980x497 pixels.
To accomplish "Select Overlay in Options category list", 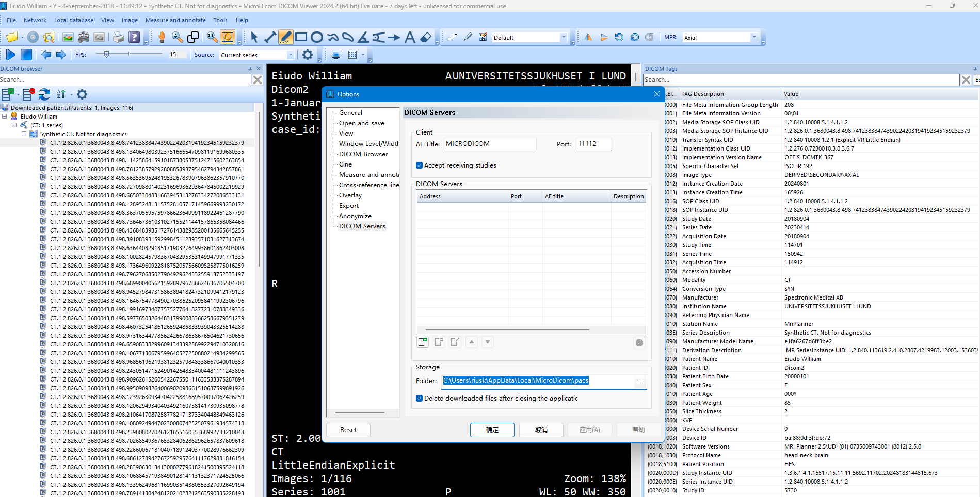I will (x=350, y=195).
